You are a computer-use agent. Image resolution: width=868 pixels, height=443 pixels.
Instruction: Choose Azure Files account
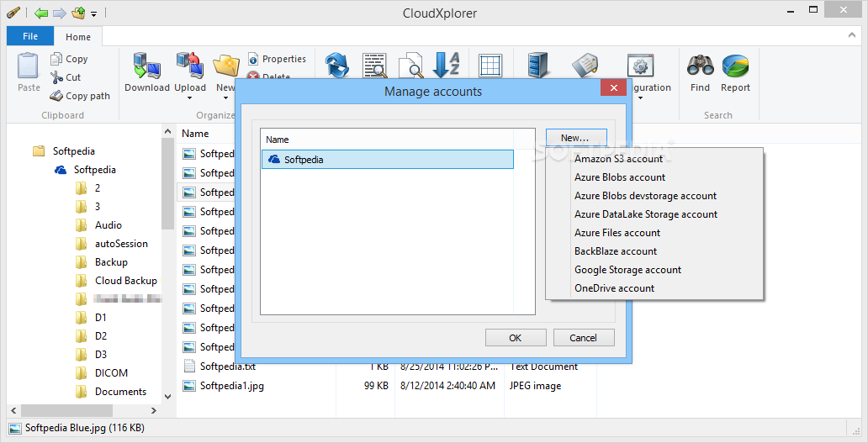(x=654, y=233)
